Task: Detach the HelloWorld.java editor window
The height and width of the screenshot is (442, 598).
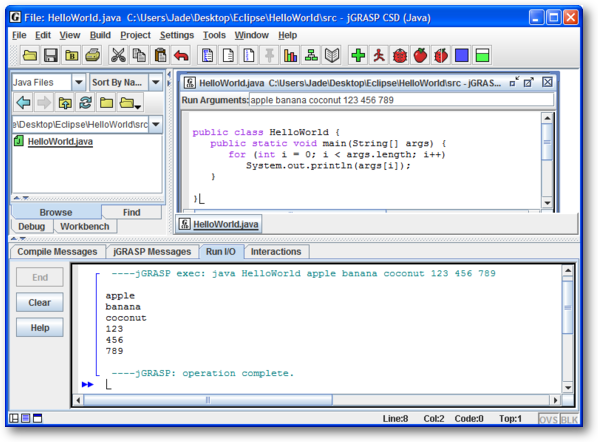Action: 529,82
